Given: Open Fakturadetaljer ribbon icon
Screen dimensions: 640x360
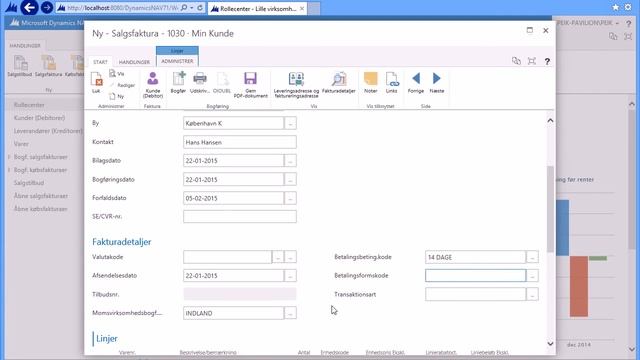Looking at the screenshot, I should coord(338,82).
